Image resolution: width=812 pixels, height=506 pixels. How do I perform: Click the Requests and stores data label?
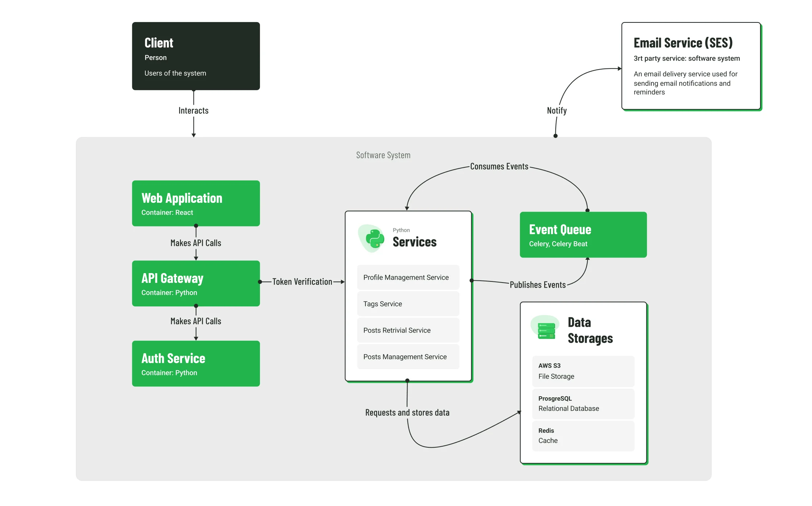click(407, 413)
